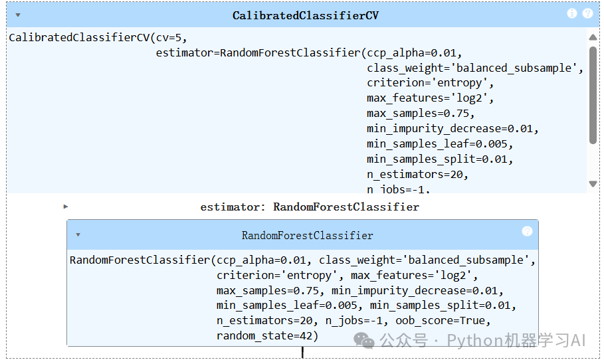Click the scrollbar down arrow in parameters pane
The height and width of the screenshot is (364, 604).
[593, 184]
